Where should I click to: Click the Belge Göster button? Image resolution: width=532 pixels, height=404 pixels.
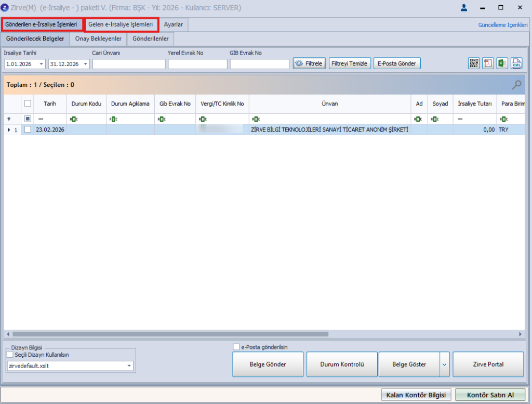(x=409, y=364)
